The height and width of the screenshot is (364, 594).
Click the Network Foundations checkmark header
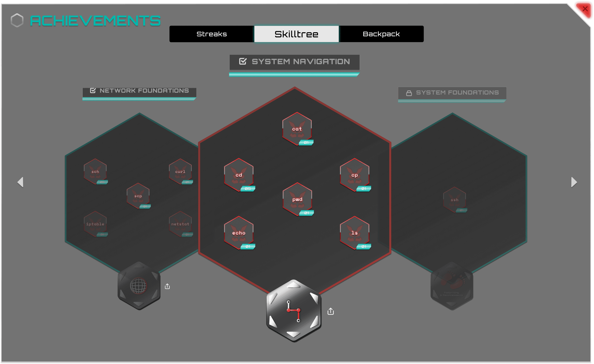click(139, 91)
